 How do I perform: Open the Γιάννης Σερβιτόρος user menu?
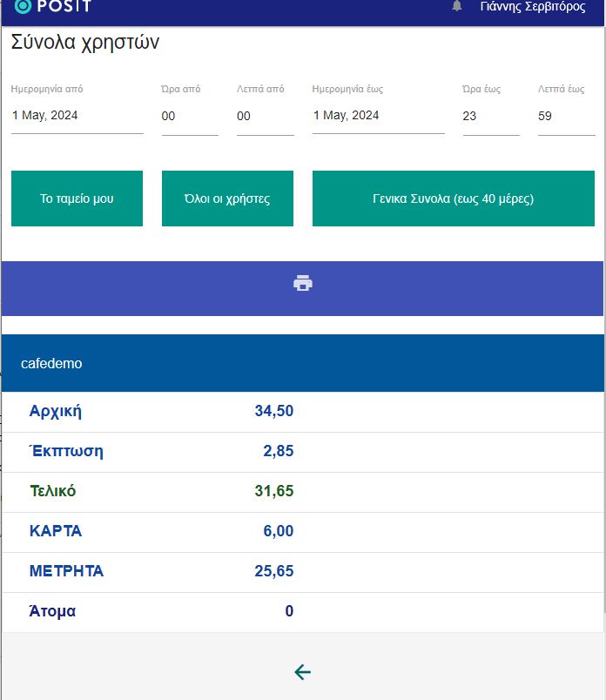(x=533, y=6)
